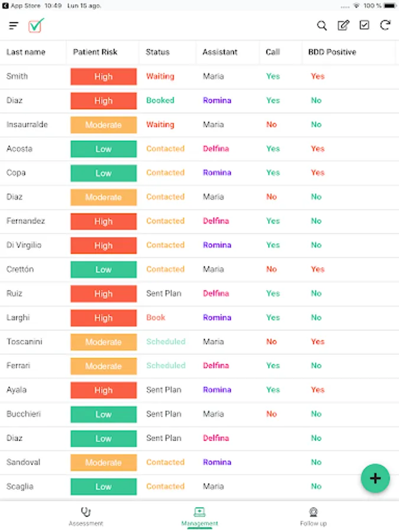Open the search magnifier icon
The height and width of the screenshot is (532, 399).
[322, 25]
